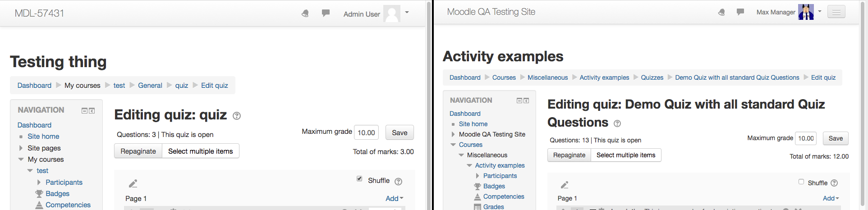Open messages icon in MDL-57431 window

click(x=326, y=13)
